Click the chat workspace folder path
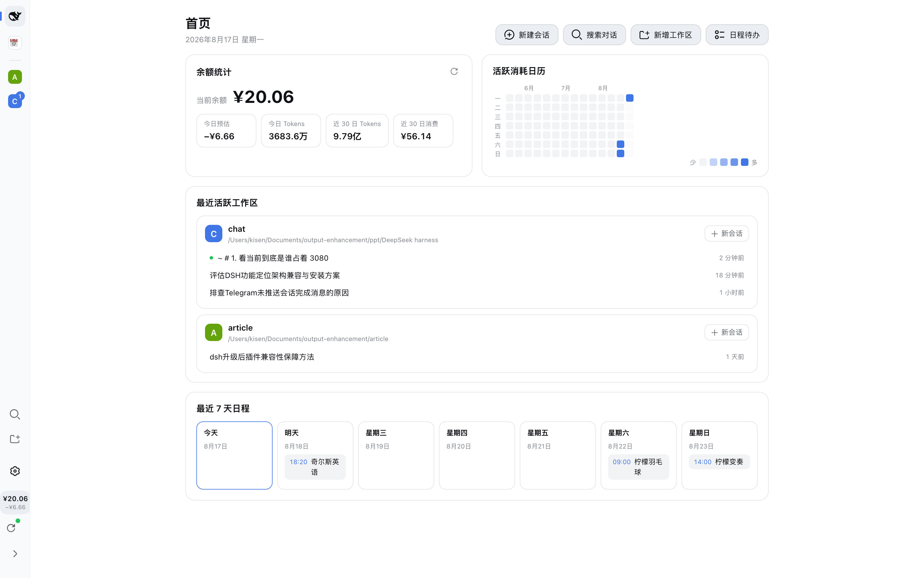924x578 pixels. coord(333,240)
